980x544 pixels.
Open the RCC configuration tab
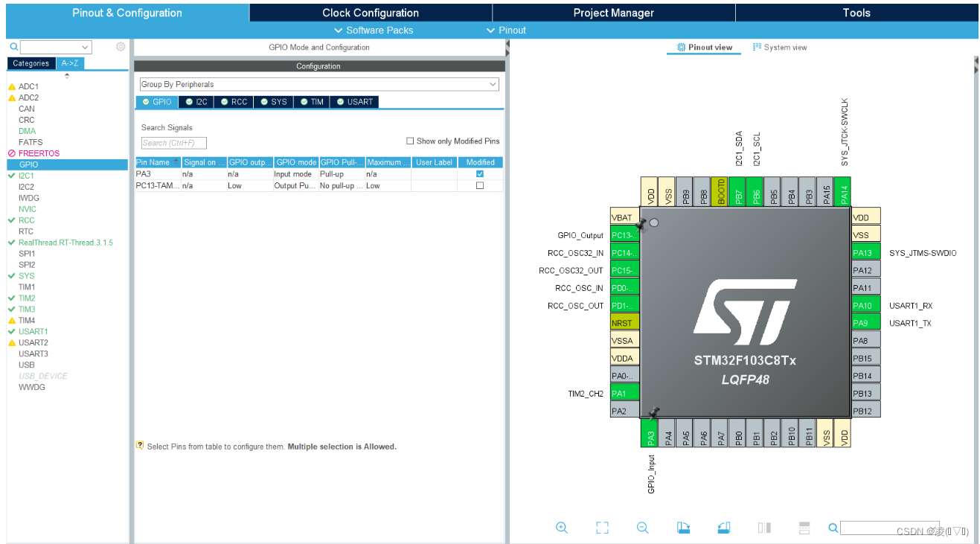[x=234, y=102]
